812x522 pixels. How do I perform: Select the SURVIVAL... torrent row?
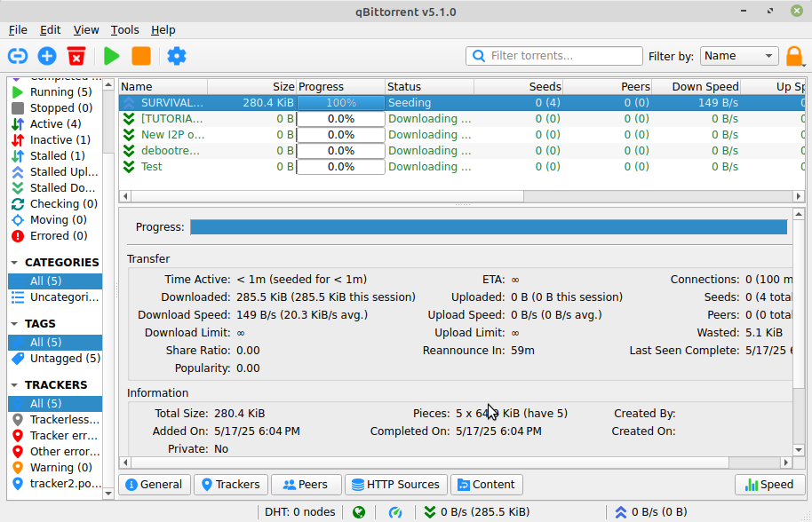(462, 103)
